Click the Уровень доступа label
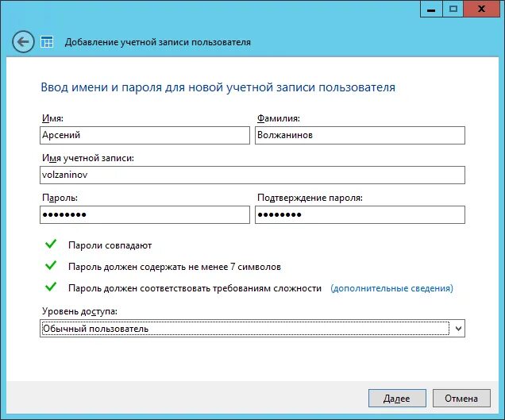This screenshot has height=420, width=505. point(79,311)
